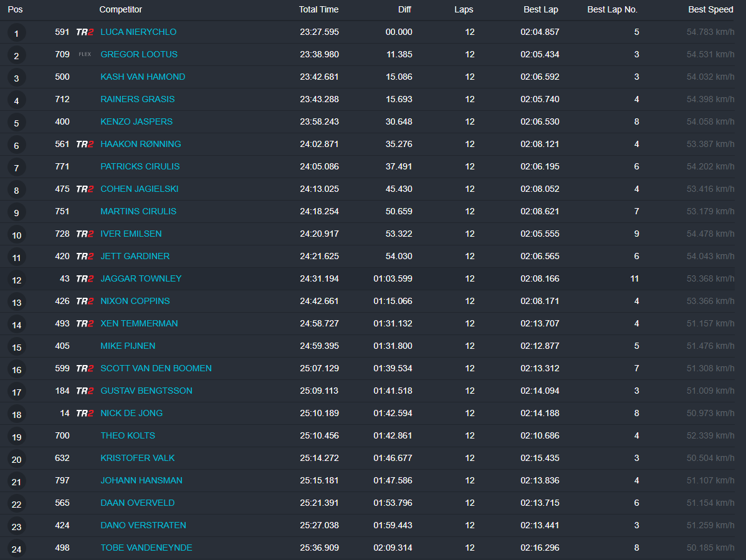
Task: Click the TR2 logo beside Luca Nierychlo
Action: (85, 32)
